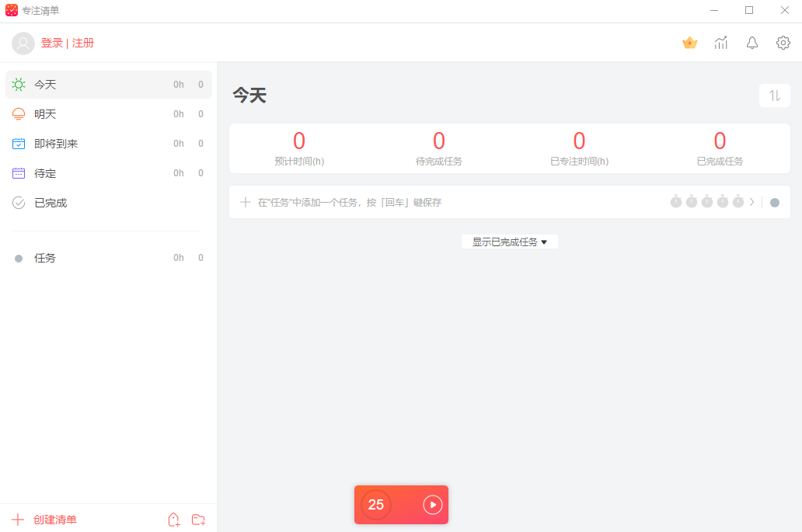
Task: Close the 专注清单 window
Action: click(x=785, y=10)
